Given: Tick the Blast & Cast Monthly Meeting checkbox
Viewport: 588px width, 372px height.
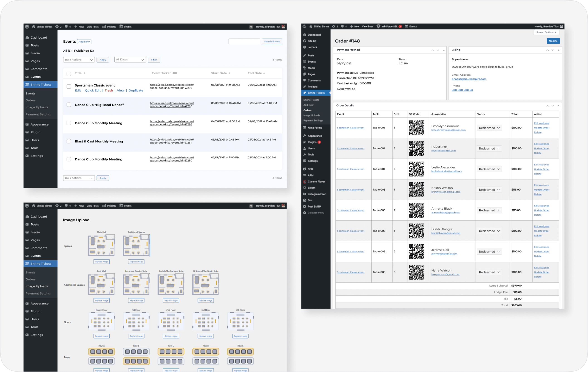Looking at the screenshot, I should [69, 141].
